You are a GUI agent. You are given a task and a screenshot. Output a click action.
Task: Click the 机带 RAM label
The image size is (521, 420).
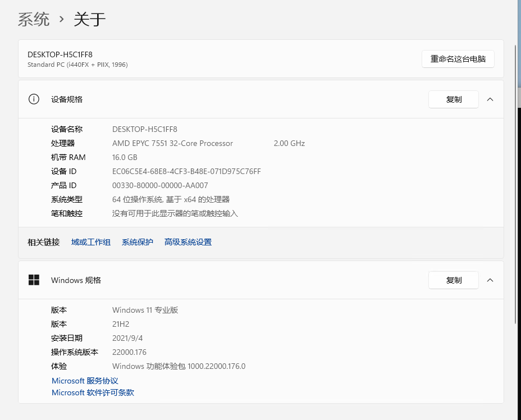pyautogui.click(x=68, y=157)
